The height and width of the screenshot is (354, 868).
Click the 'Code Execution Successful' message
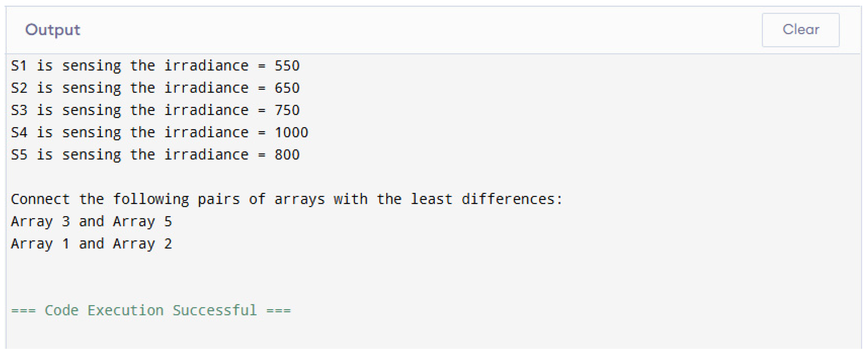[151, 310]
